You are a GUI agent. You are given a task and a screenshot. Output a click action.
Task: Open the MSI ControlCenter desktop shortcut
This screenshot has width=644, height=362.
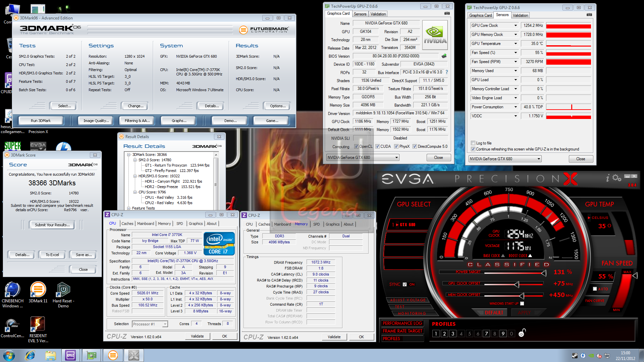tap(12, 327)
